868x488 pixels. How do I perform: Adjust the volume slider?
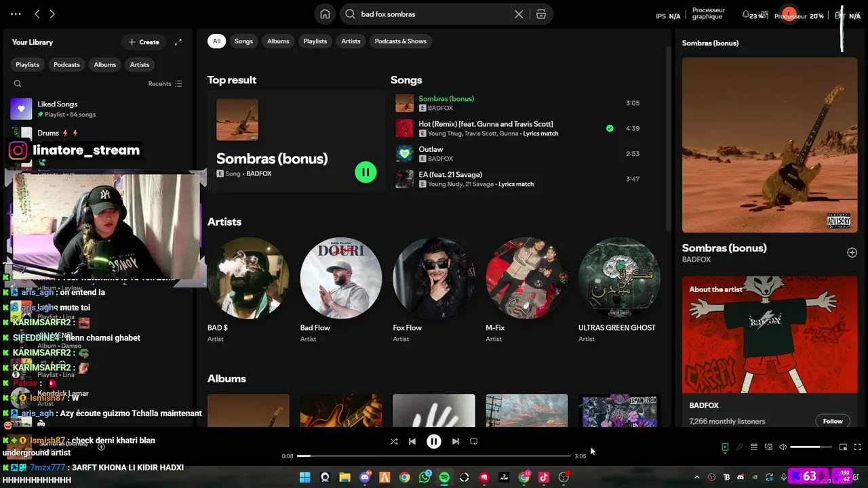(811, 447)
